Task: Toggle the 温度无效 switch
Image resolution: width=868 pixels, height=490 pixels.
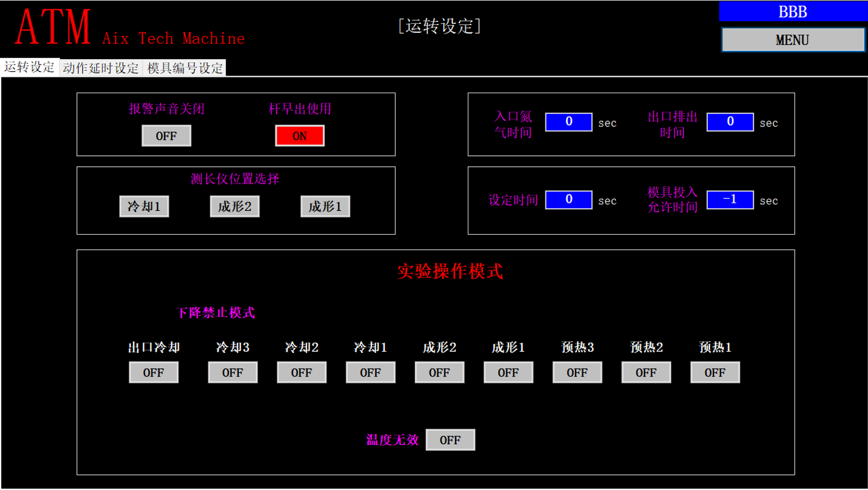Action: coord(450,439)
